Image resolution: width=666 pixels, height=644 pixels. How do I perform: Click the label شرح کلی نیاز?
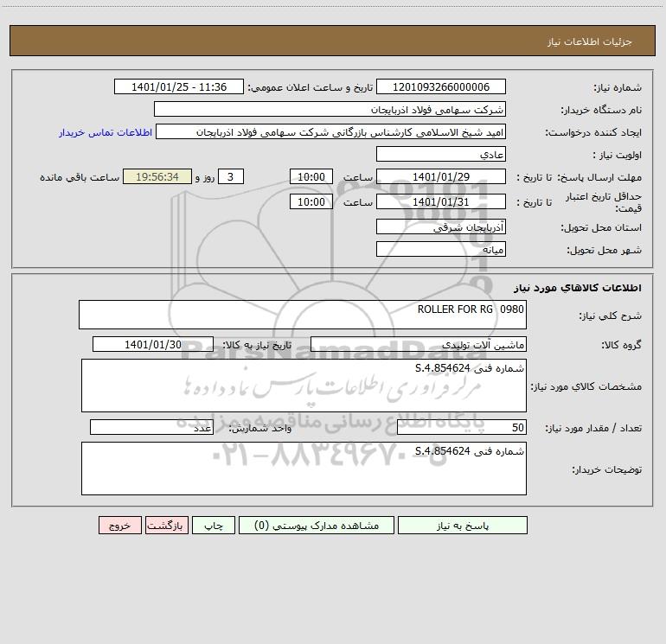(x=611, y=316)
